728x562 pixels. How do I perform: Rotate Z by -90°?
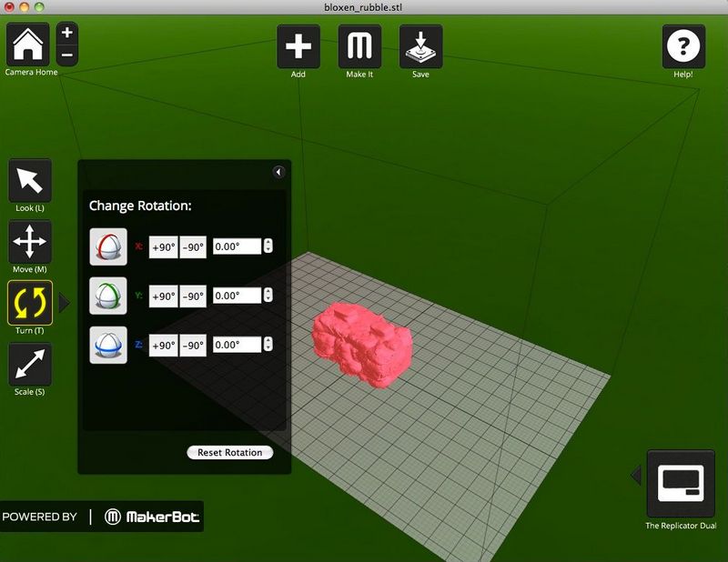pos(193,346)
